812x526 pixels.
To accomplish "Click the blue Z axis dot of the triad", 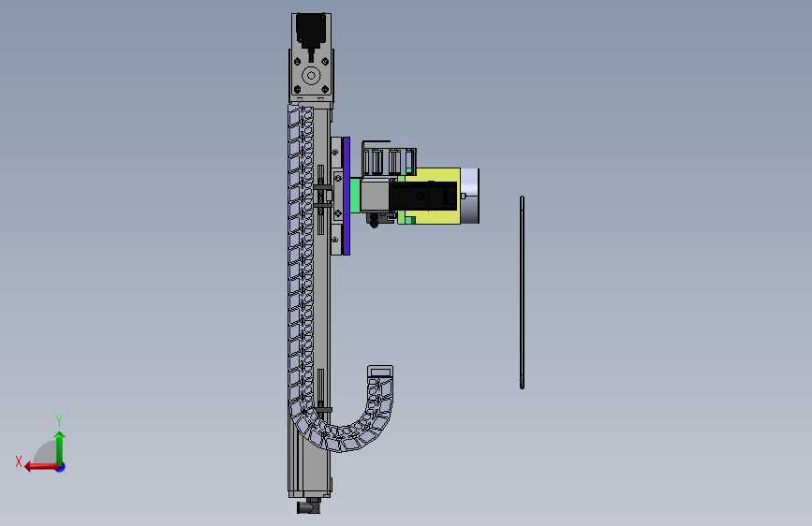I will [61, 467].
